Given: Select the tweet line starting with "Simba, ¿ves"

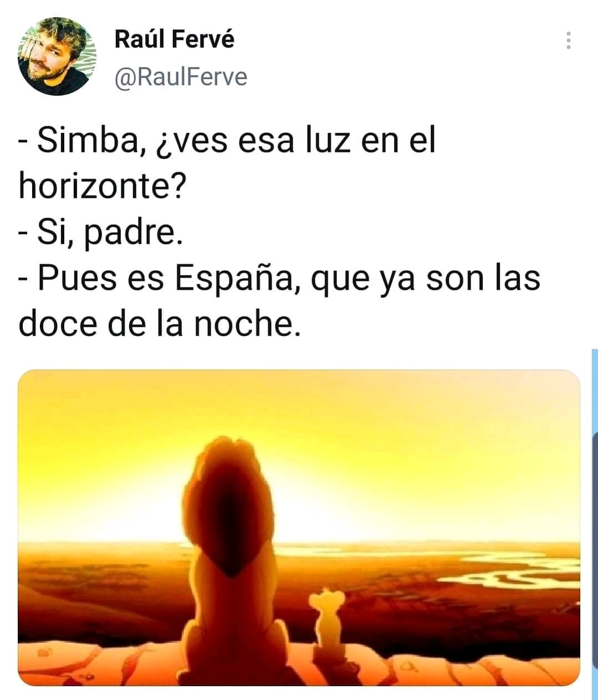Looking at the screenshot, I should 227,140.
